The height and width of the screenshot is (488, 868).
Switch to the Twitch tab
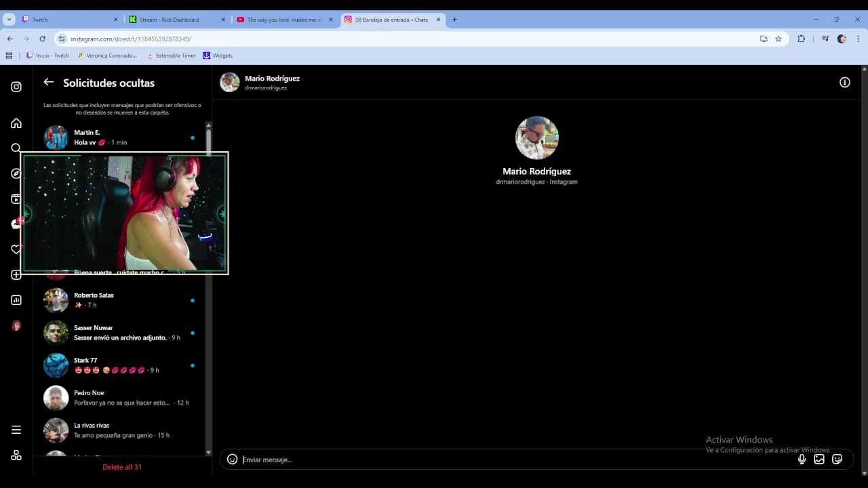pyautogui.click(x=70, y=20)
